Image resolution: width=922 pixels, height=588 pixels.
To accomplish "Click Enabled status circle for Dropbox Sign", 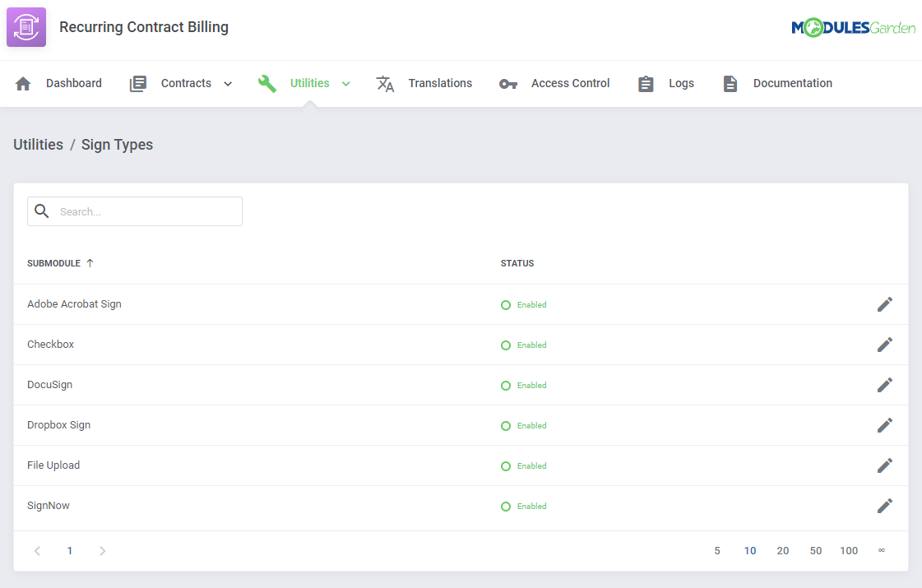I will (x=506, y=426).
